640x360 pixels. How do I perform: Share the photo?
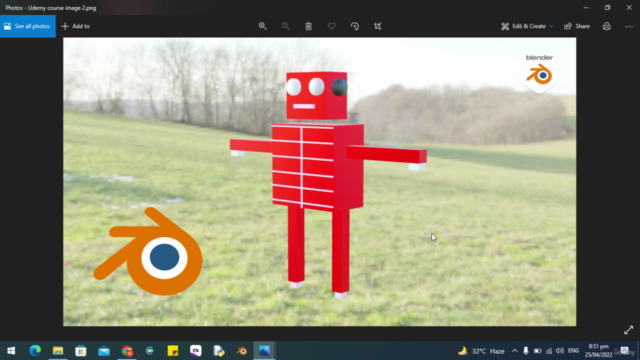[577, 26]
